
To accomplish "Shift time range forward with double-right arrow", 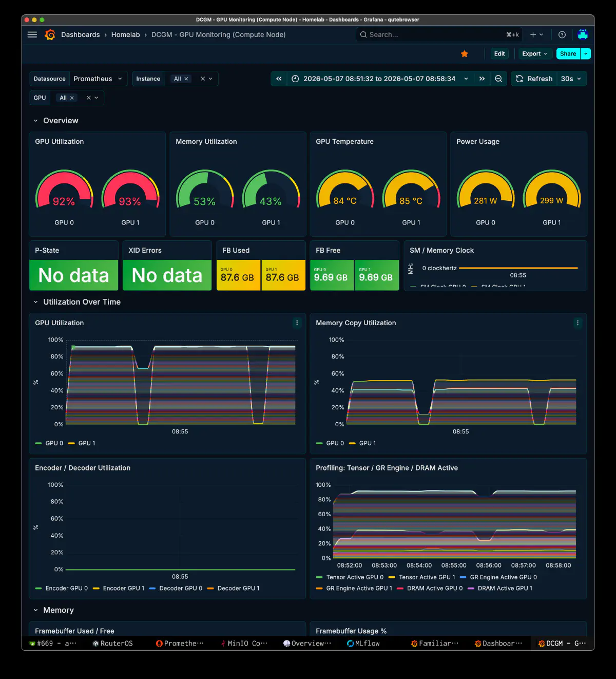I will 482,79.
